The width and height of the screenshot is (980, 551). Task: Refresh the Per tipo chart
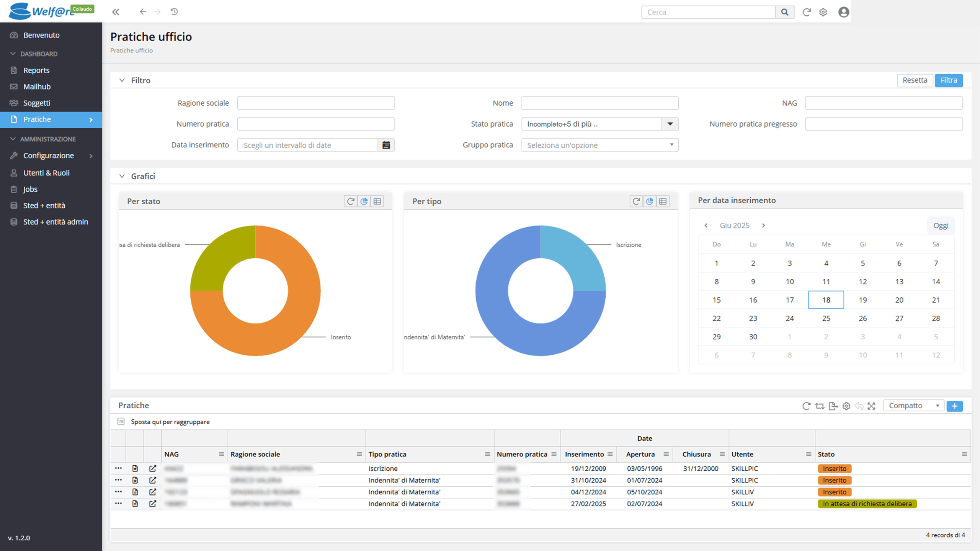[636, 201]
